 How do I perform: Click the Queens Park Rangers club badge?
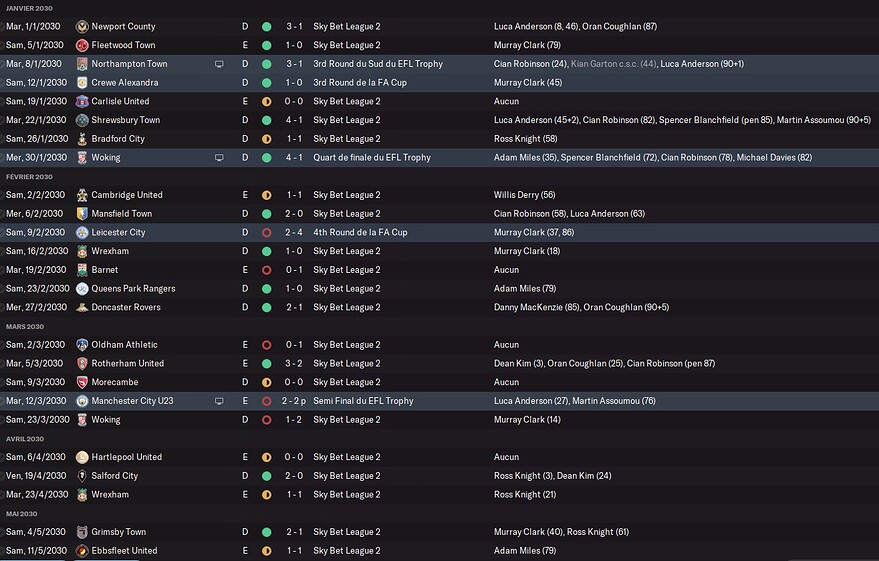pyautogui.click(x=82, y=289)
